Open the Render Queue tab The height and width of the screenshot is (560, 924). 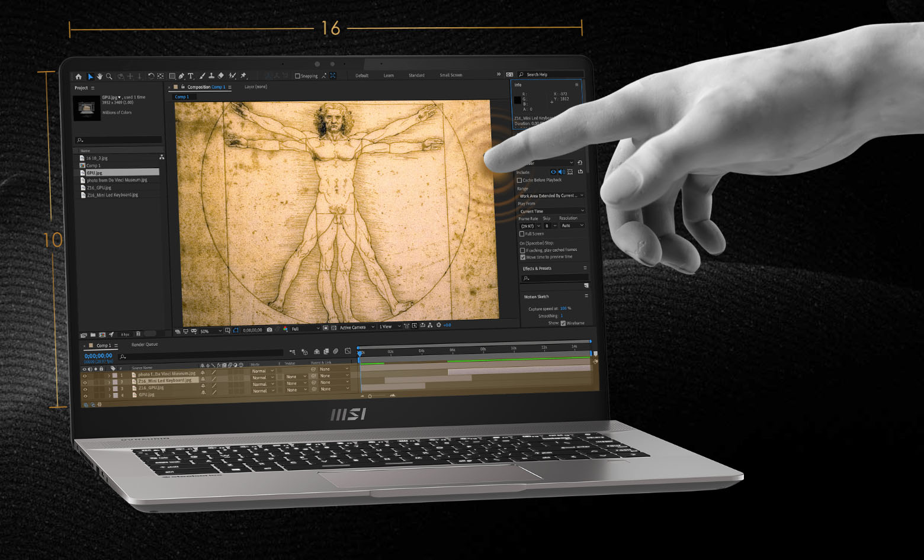(x=145, y=344)
